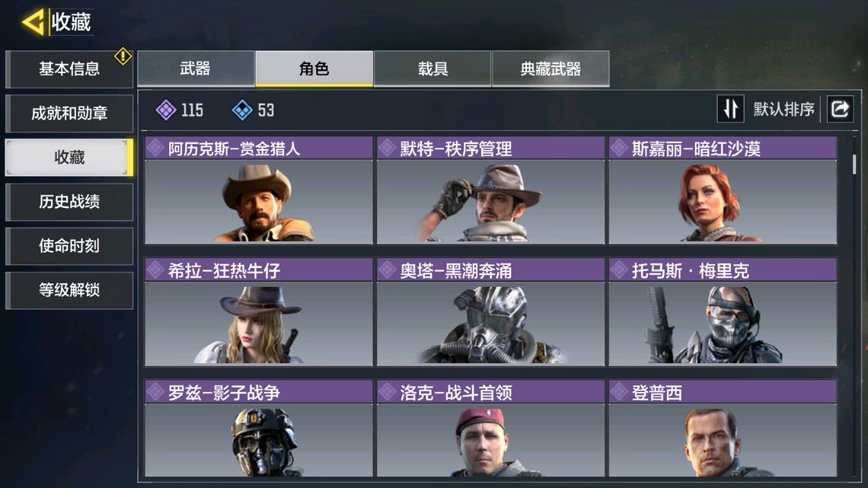The height and width of the screenshot is (488, 868).
Task: Click the yellow back arrow icon
Action: coord(32,22)
